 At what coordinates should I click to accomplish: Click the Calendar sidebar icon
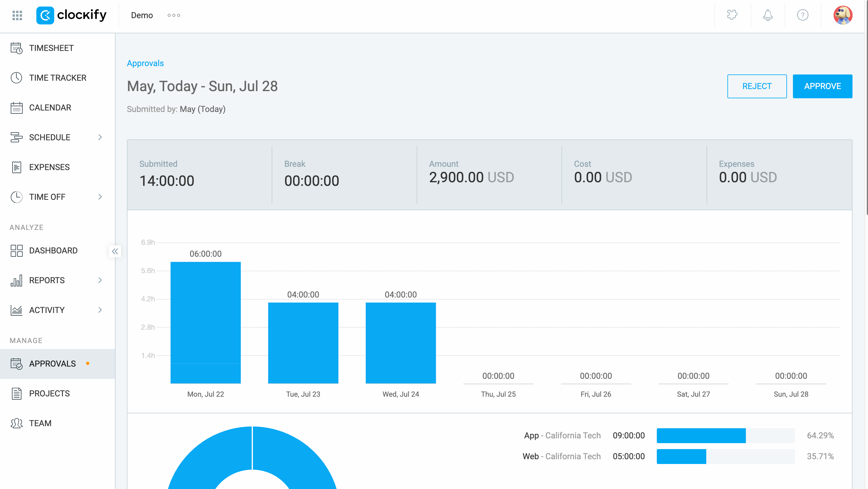[16, 108]
